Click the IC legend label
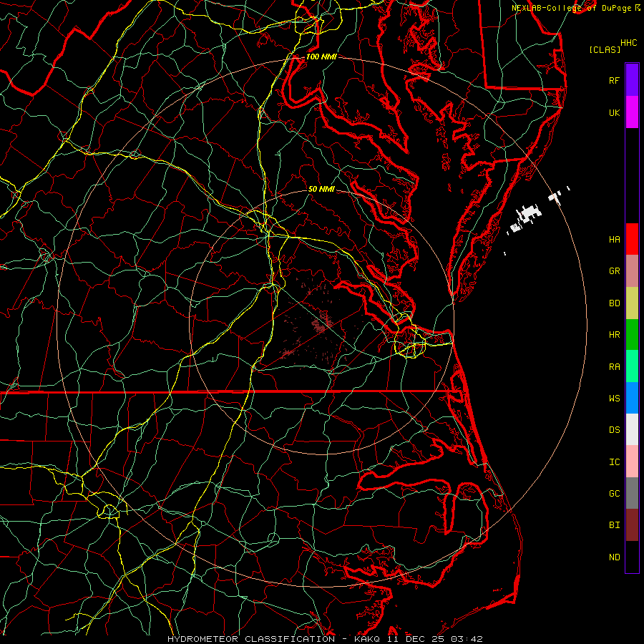The width and height of the screenshot is (644, 644). [x=614, y=462]
